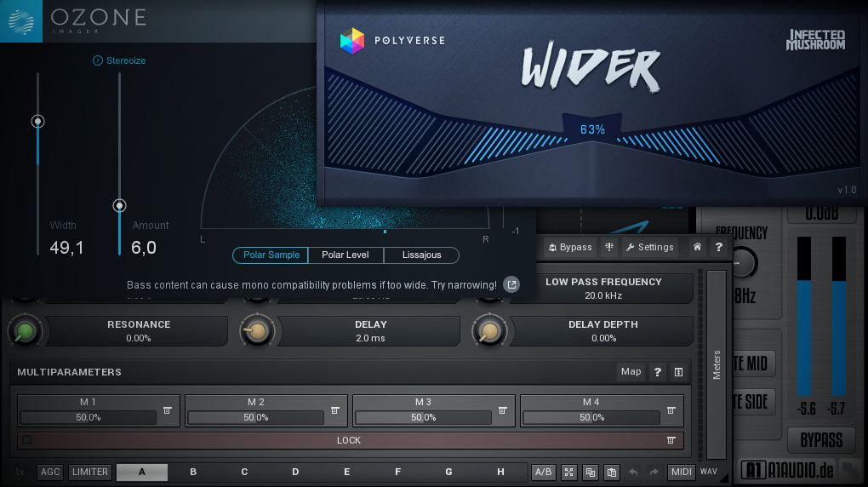Click the channel-mode icon next to Bypass
This screenshot has height=487, width=868.
[609, 247]
